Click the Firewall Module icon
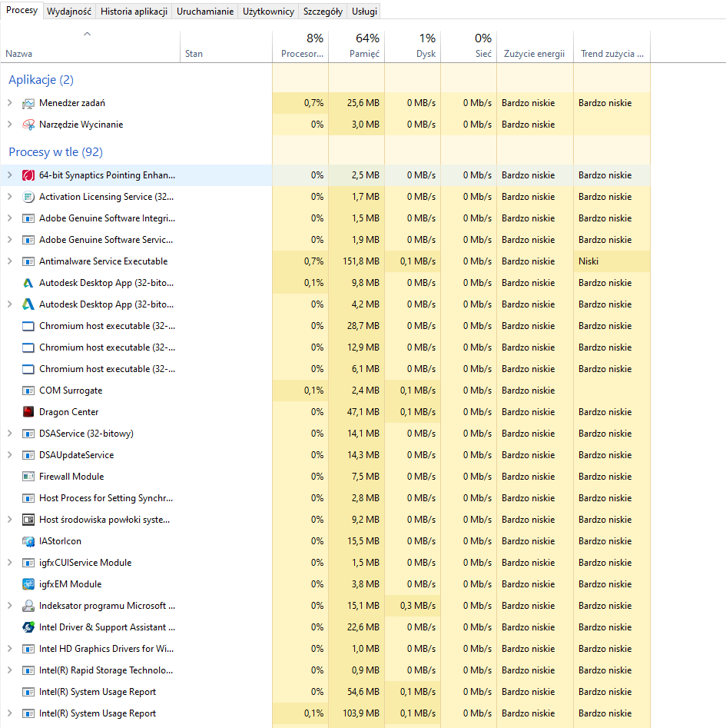Image resolution: width=726 pixels, height=728 pixels. pyautogui.click(x=28, y=477)
